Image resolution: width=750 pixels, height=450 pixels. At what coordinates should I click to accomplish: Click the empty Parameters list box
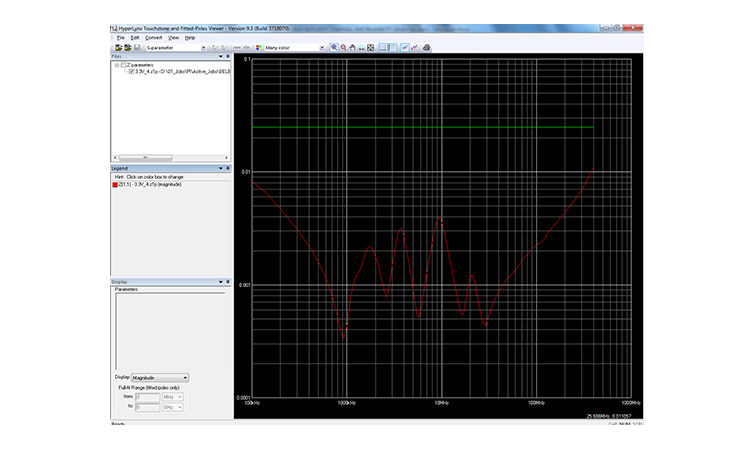[170, 331]
